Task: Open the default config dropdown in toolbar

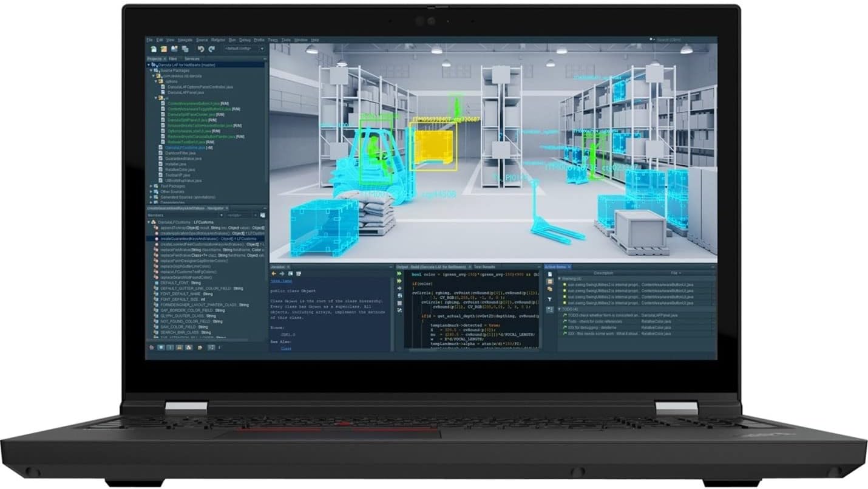Action: point(262,47)
